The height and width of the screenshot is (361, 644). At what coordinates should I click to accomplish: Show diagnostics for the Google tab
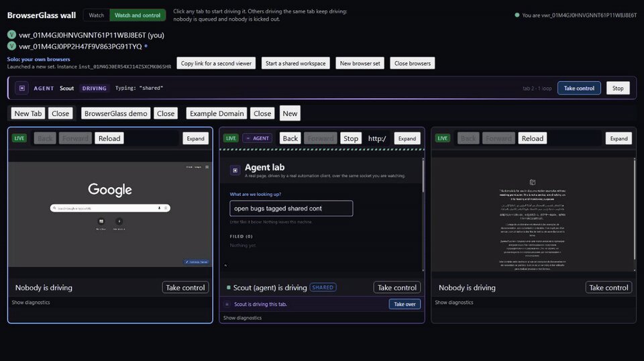tap(31, 302)
